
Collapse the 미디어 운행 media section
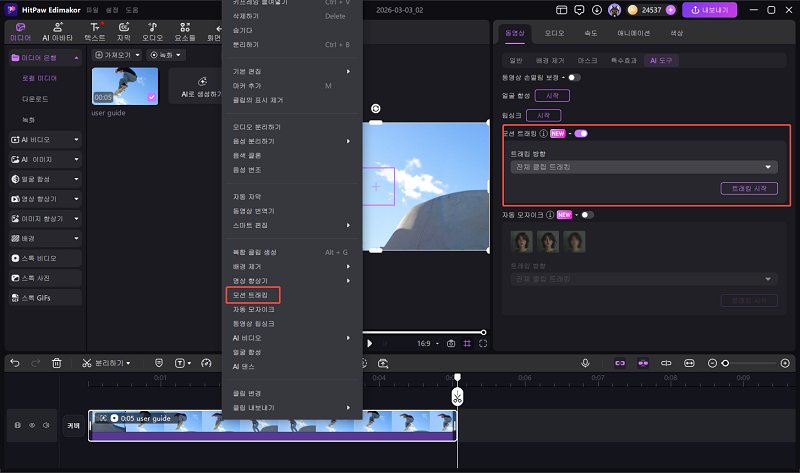tap(77, 58)
